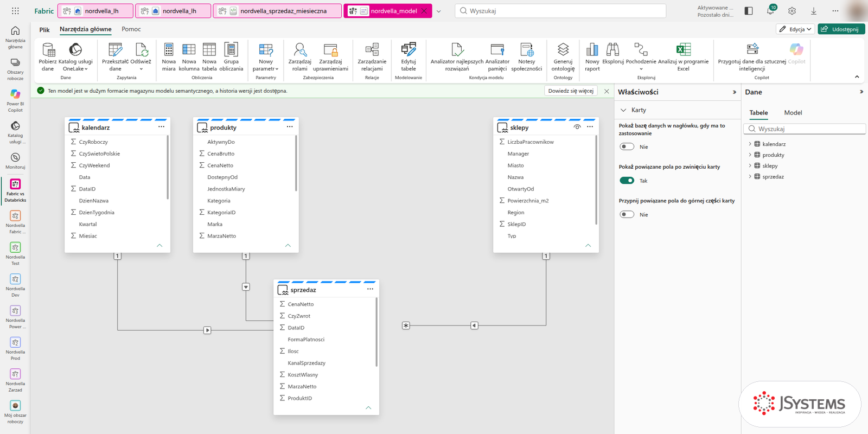
Task: Create a Nowy raport
Action: pos(592,56)
